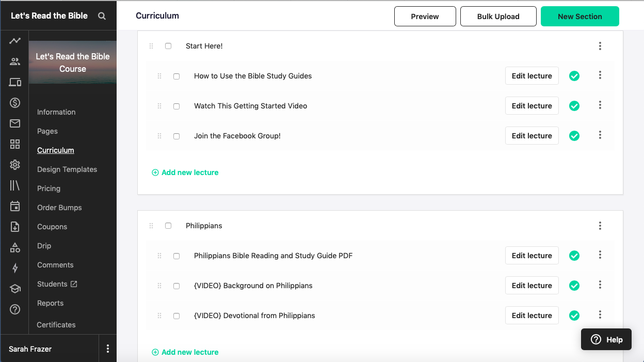Tick the checkbox for How to Use the Bible Study Guides
The height and width of the screenshot is (362, 644).
pyautogui.click(x=176, y=76)
